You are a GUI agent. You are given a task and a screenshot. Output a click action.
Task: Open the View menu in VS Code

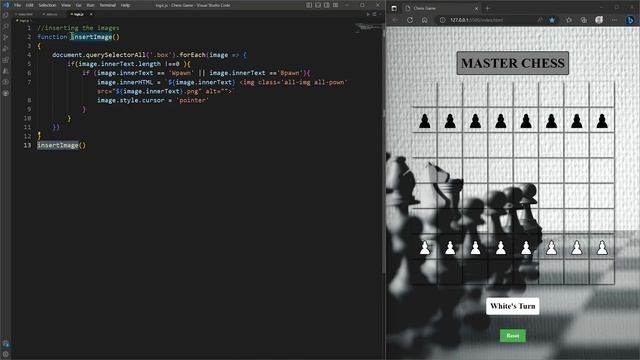[66, 5]
